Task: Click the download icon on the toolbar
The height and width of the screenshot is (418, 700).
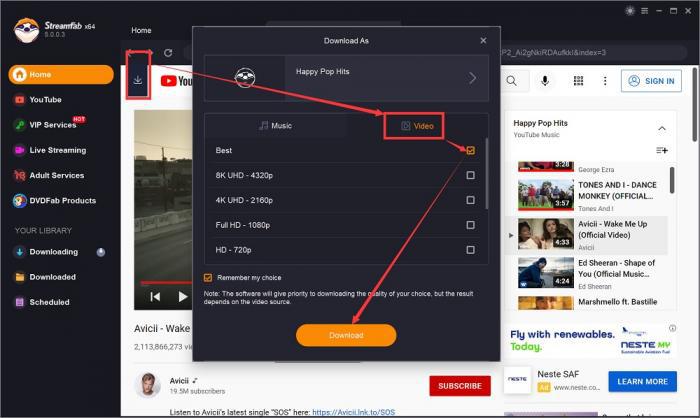Action: pyautogui.click(x=138, y=80)
